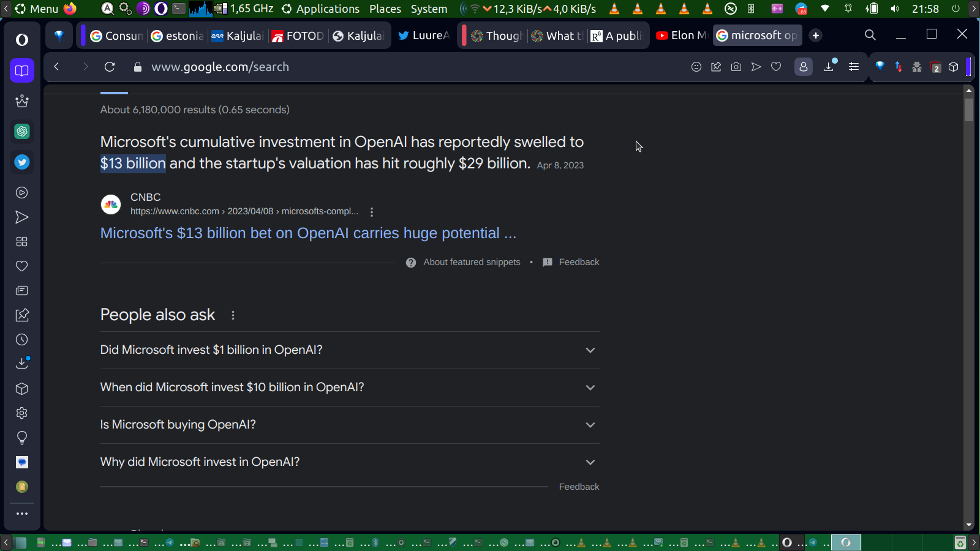Go back to the previous page

(x=56, y=67)
